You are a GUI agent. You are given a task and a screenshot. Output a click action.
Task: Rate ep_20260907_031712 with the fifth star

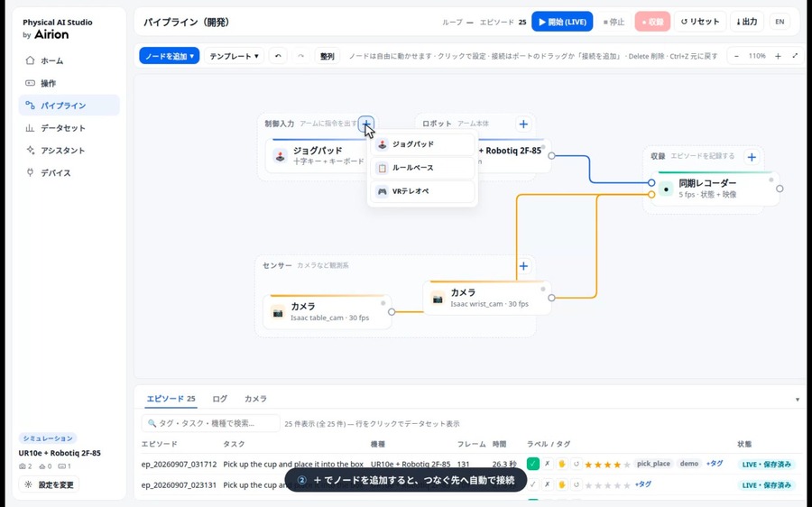click(627, 465)
